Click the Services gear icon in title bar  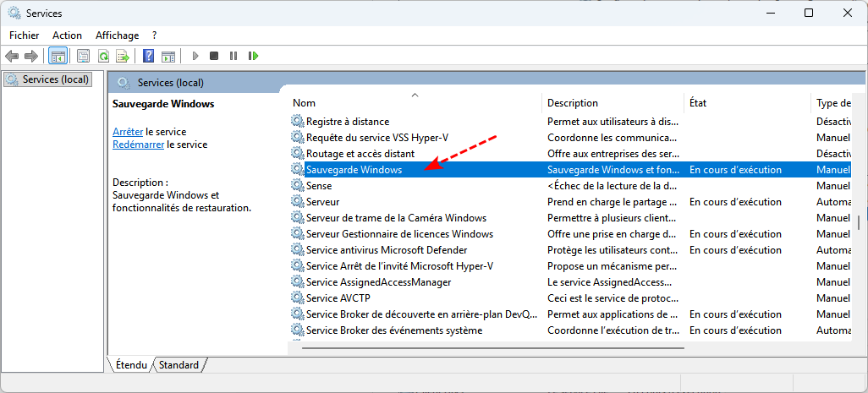[x=14, y=13]
